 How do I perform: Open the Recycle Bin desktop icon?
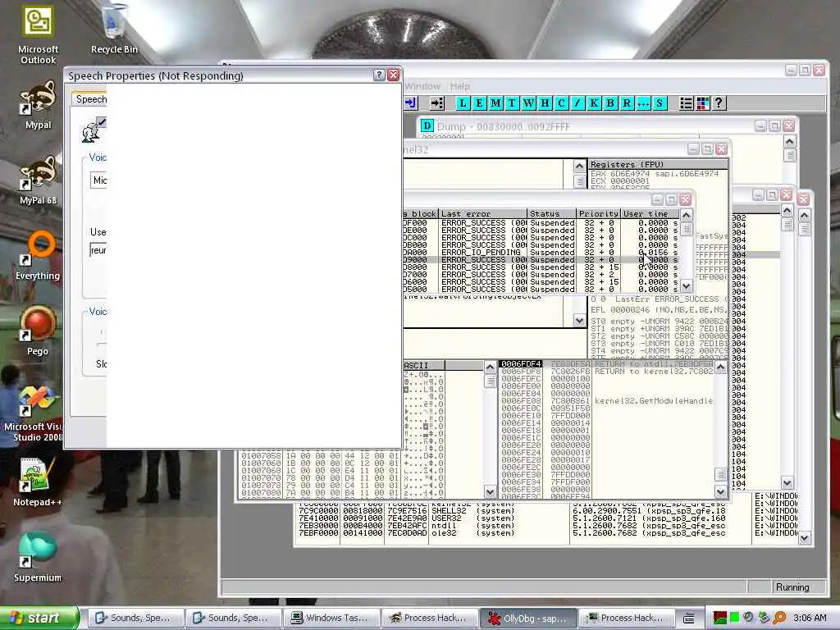[x=114, y=30]
